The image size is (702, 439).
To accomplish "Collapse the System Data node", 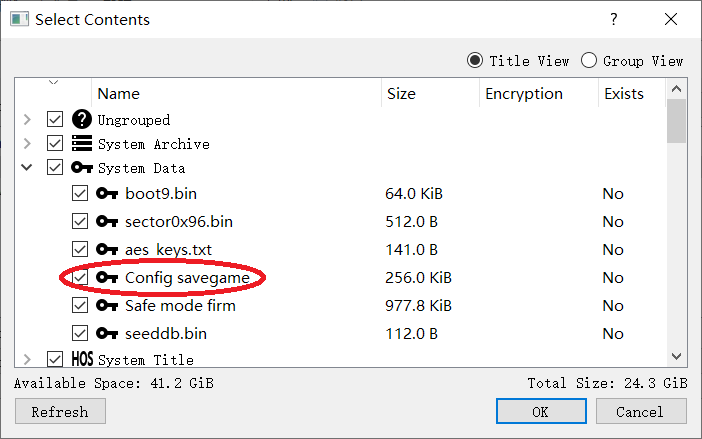I will [27, 168].
